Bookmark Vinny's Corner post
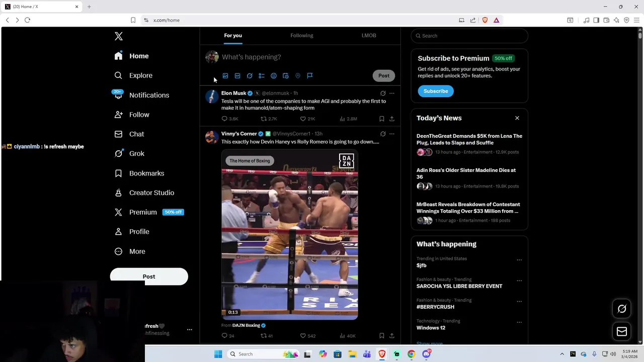Screen dimensions: 644x362 [382, 336]
